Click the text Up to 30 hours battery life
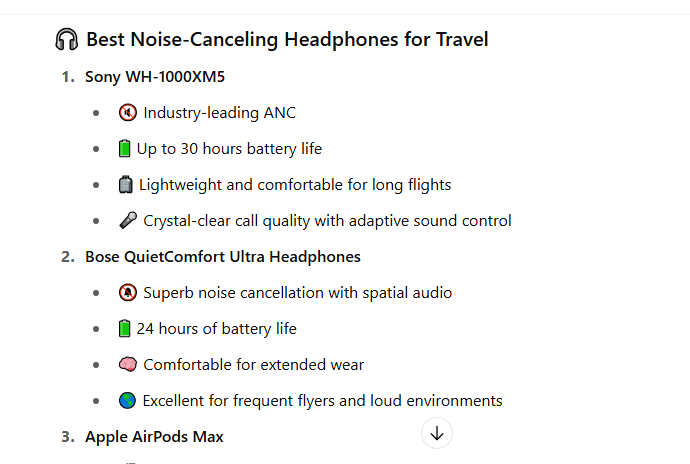 [x=229, y=149]
